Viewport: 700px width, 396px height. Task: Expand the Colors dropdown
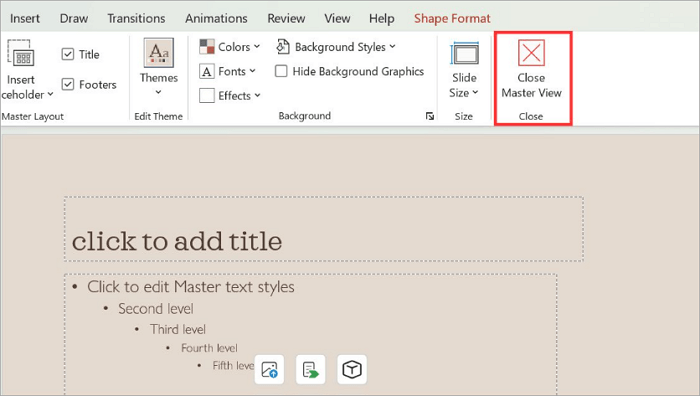point(230,46)
